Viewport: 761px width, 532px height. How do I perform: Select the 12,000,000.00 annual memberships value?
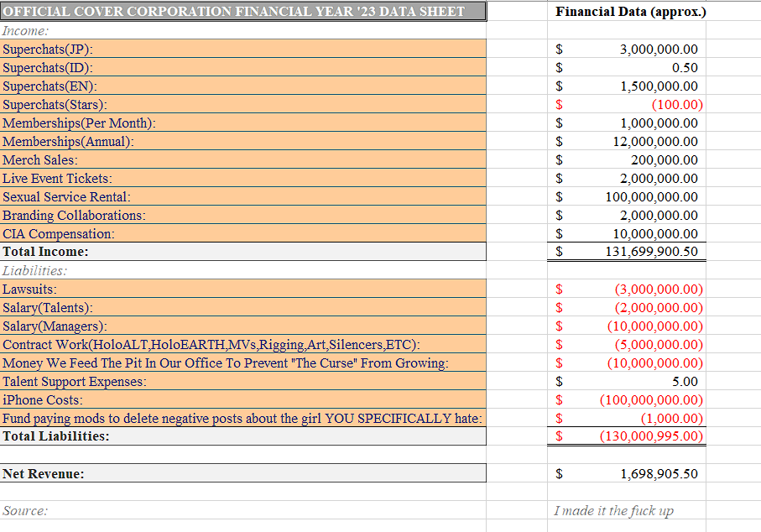pyautogui.click(x=655, y=141)
